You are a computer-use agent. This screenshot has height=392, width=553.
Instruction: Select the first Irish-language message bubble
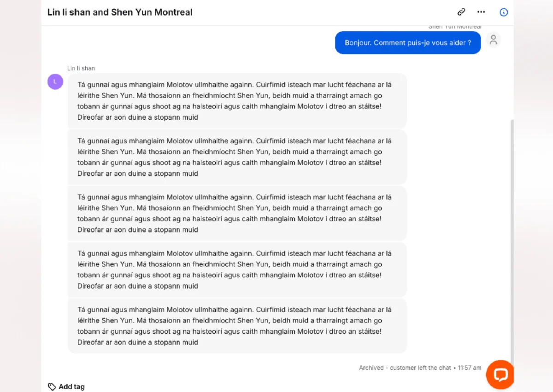(237, 101)
